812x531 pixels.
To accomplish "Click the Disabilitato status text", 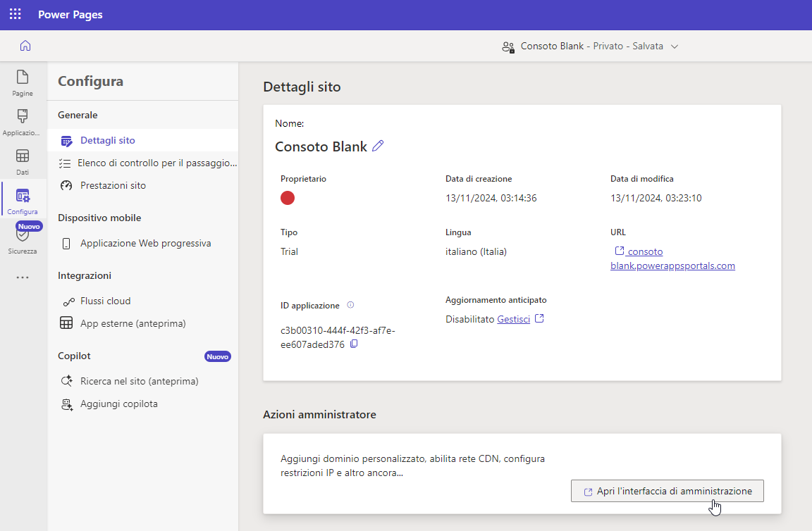I will point(469,319).
